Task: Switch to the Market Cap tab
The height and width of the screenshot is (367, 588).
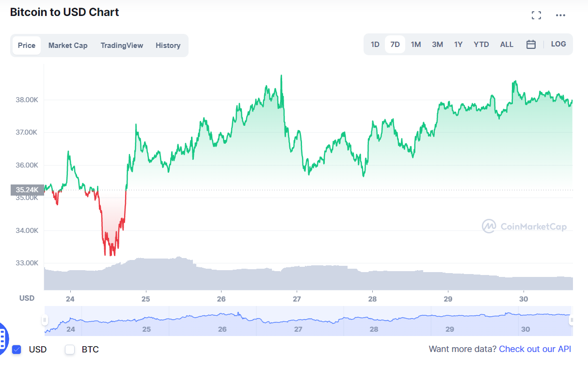Action: click(x=67, y=45)
